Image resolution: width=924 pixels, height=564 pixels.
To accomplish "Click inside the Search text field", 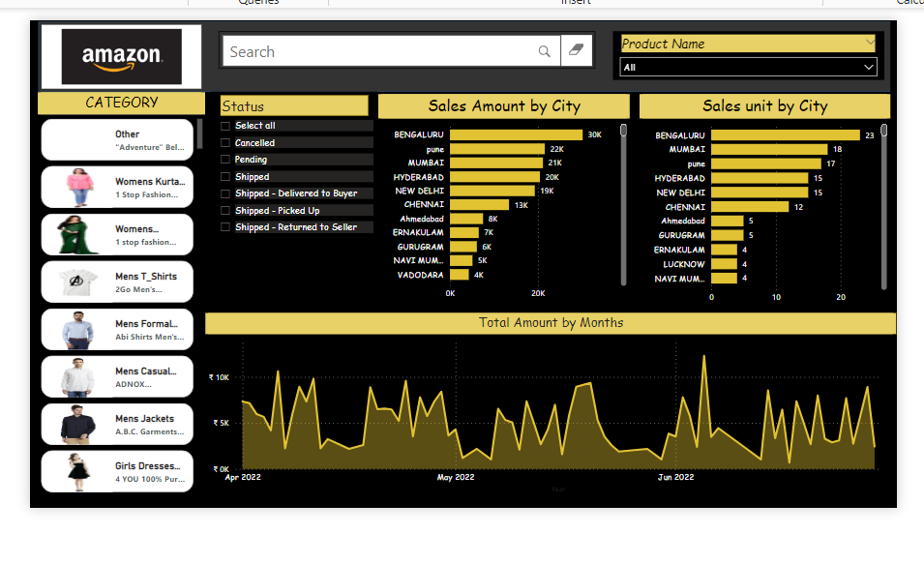I will pyautogui.click(x=377, y=52).
